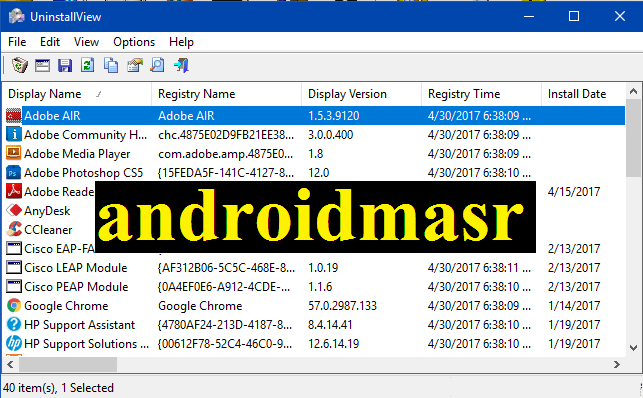This screenshot has height=398, width=643.
Task: Click the Adobe AIR row icon
Action: pyautogui.click(x=14, y=116)
